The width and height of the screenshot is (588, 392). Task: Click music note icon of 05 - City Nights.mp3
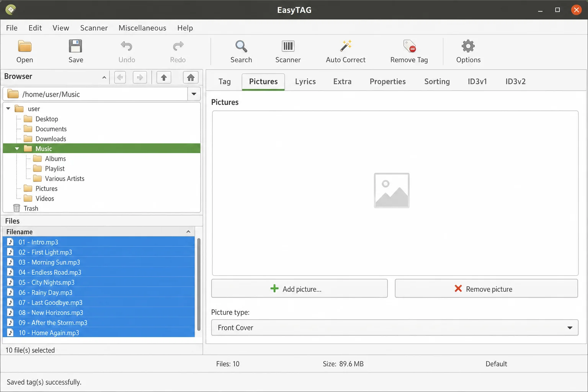point(11,282)
